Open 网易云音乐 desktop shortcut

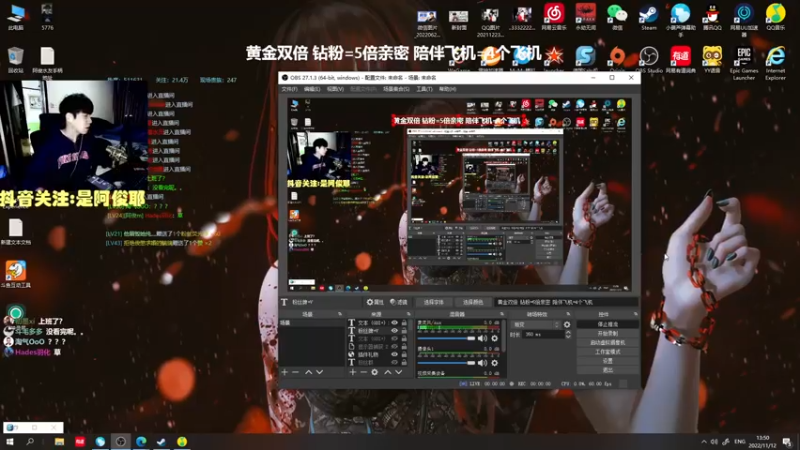pos(554,18)
